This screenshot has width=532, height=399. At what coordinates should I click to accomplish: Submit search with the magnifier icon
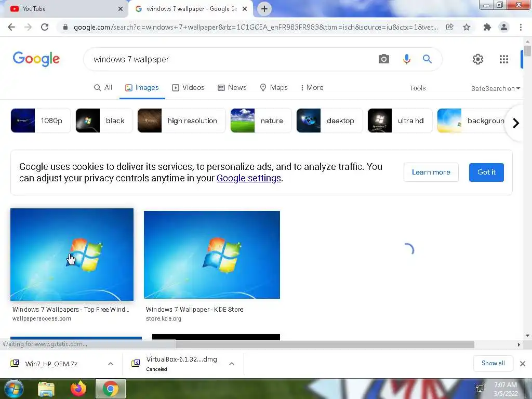coord(427,59)
